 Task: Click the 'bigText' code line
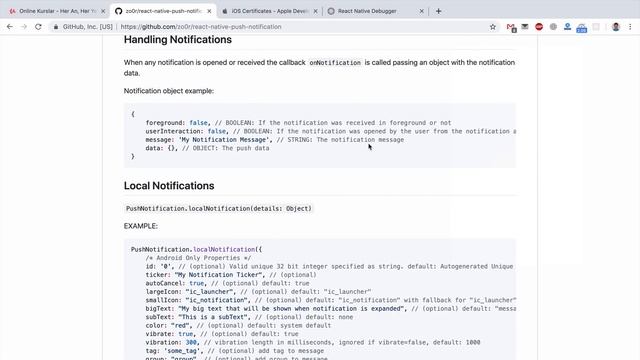point(331,309)
